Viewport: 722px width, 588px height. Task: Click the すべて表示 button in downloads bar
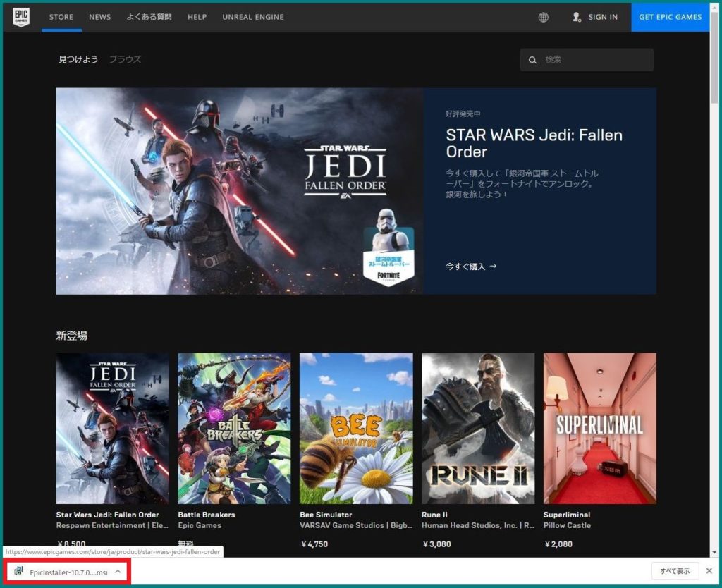(675, 571)
